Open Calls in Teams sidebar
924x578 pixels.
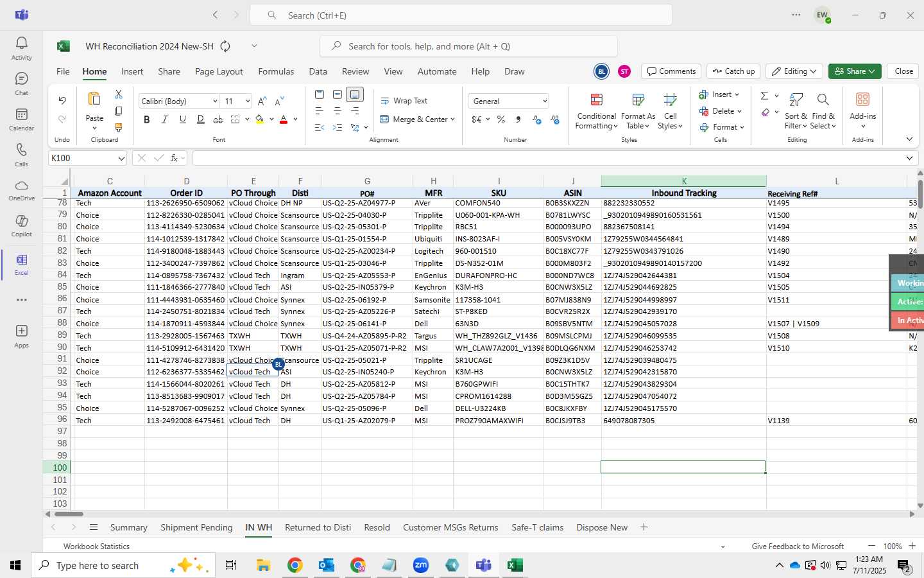click(21, 155)
